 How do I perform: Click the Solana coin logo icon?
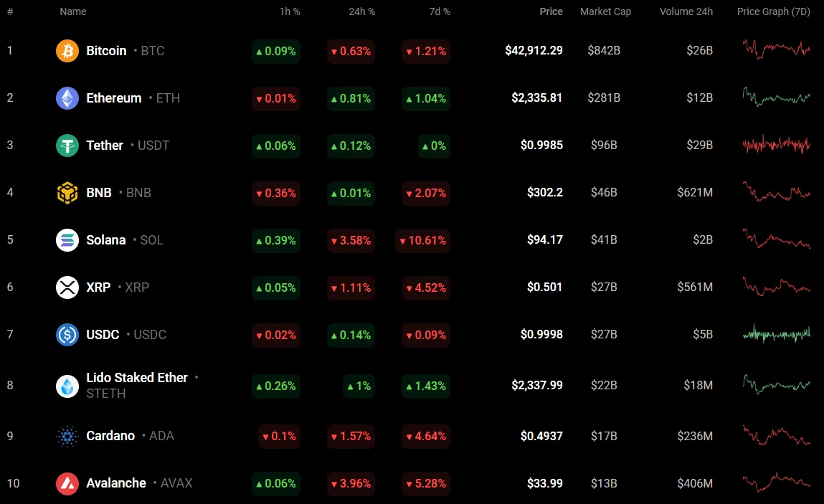coord(67,240)
